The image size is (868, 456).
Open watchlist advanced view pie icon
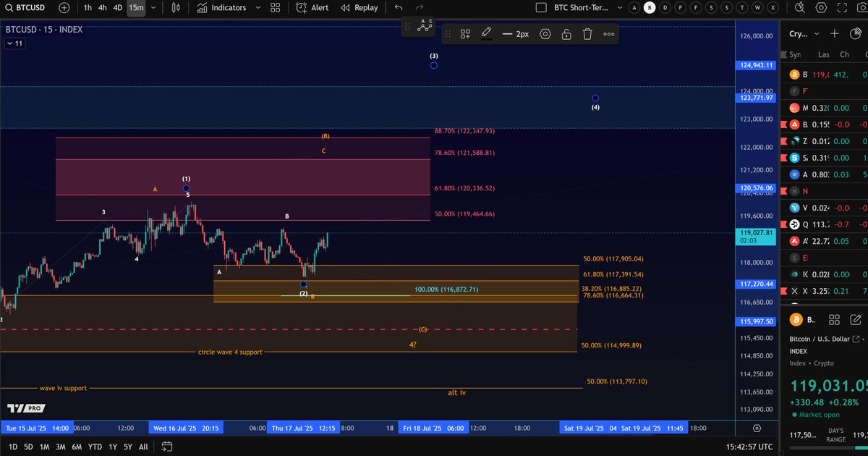856,33
